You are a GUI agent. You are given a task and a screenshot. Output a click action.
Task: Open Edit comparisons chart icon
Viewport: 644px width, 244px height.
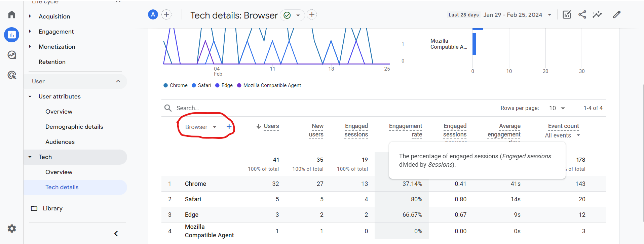pos(567,14)
